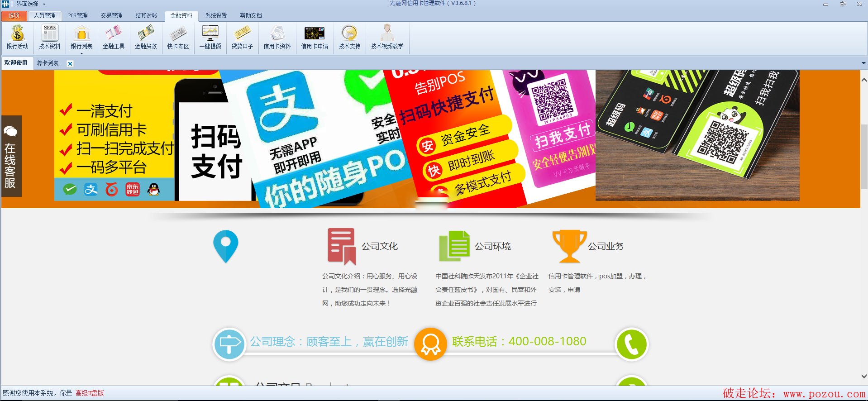Click the green 公司环境 papers icon
868x401 pixels.
[454, 246]
